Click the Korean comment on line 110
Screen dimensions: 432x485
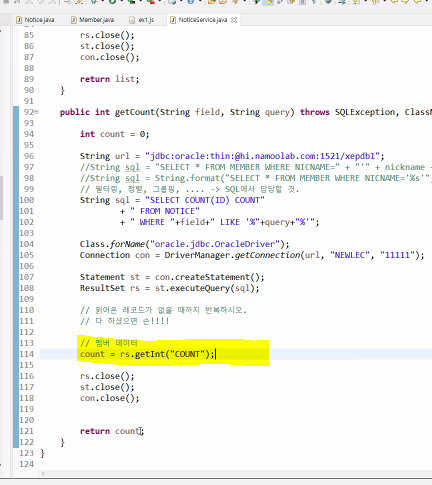click(x=163, y=310)
